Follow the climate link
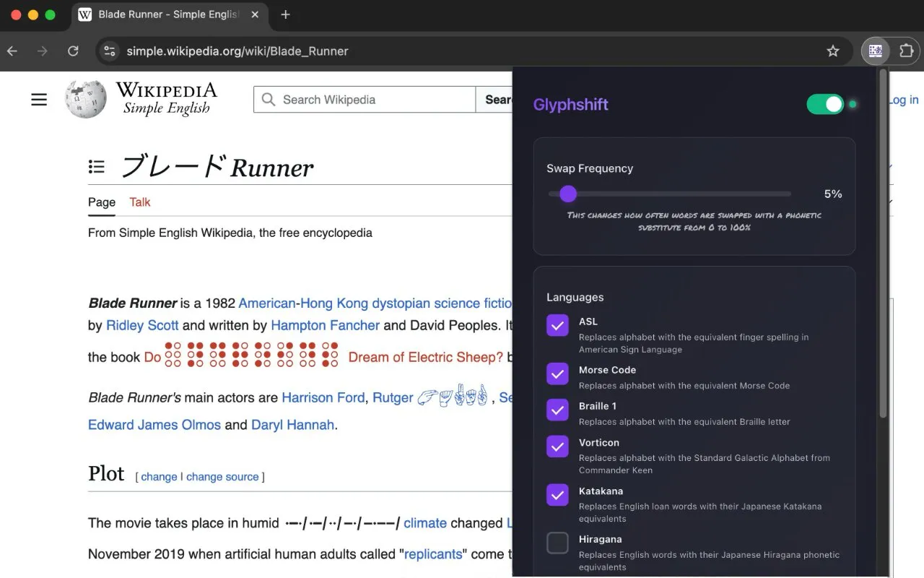This screenshot has width=924, height=578. point(425,523)
